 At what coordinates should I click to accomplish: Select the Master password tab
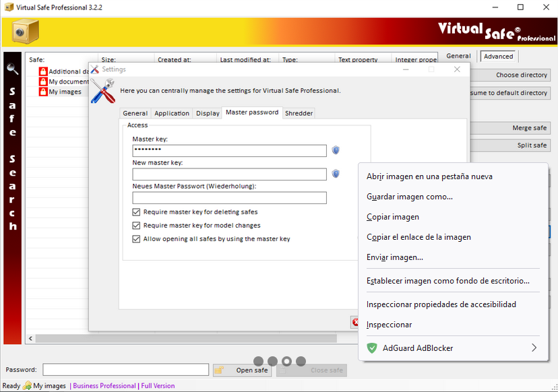[x=252, y=112]
